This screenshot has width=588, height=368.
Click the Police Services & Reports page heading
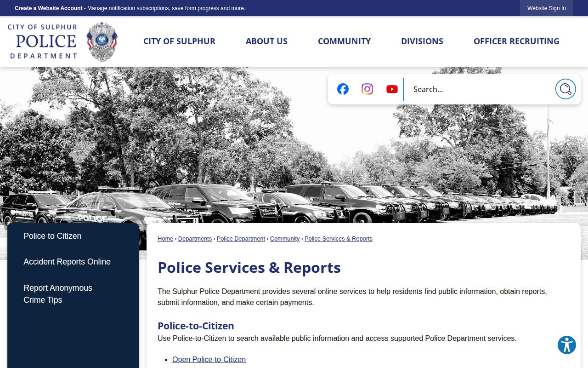click(x=249, y=268)
